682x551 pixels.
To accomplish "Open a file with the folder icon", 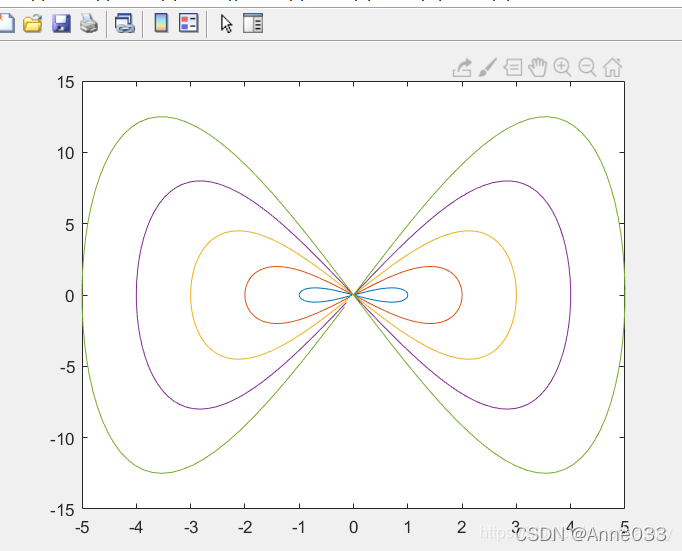I will (x=33, y=23).
